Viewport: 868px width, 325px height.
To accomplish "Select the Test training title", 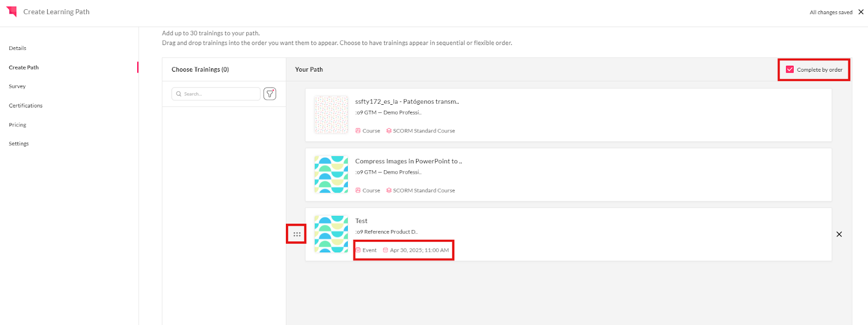I will (361, 221).
